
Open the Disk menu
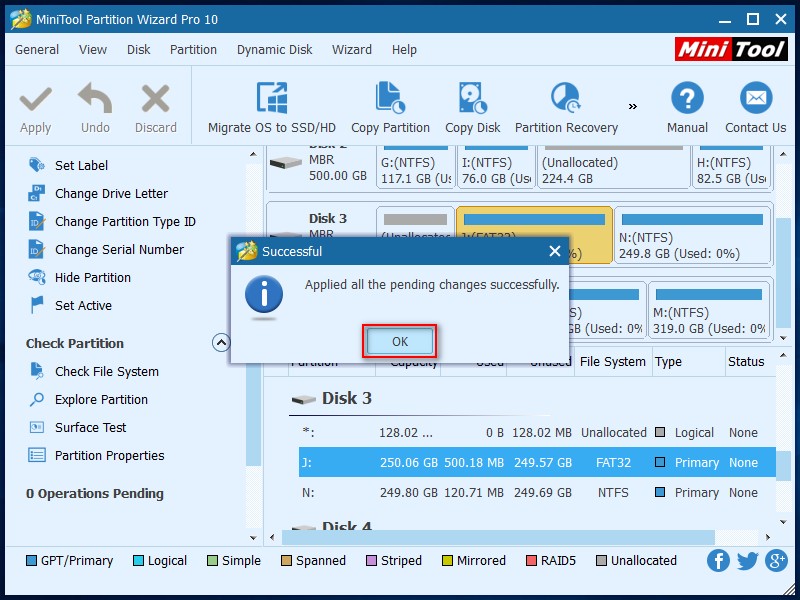139,49
